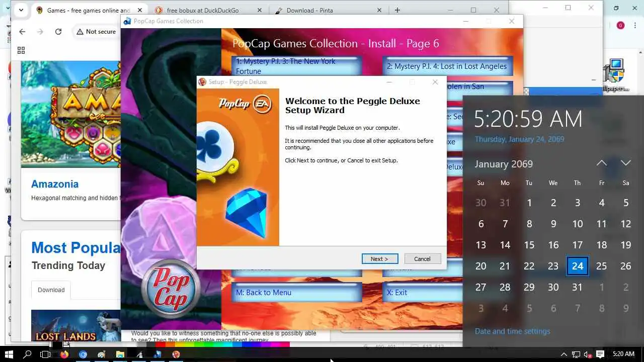Click the taskbar clock showing 5:20 AM
This screenshot has width=644, height=362.
623,354
